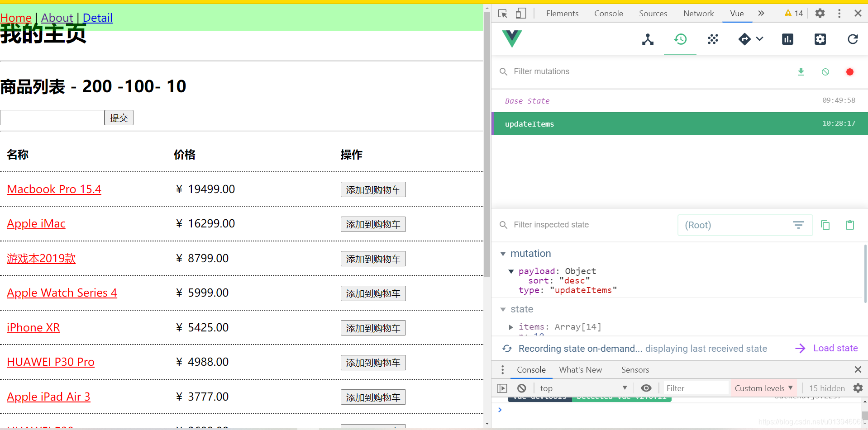This screenshot has width=868, height=430.
Task: Open the top context dropdown
Action: 584,388
